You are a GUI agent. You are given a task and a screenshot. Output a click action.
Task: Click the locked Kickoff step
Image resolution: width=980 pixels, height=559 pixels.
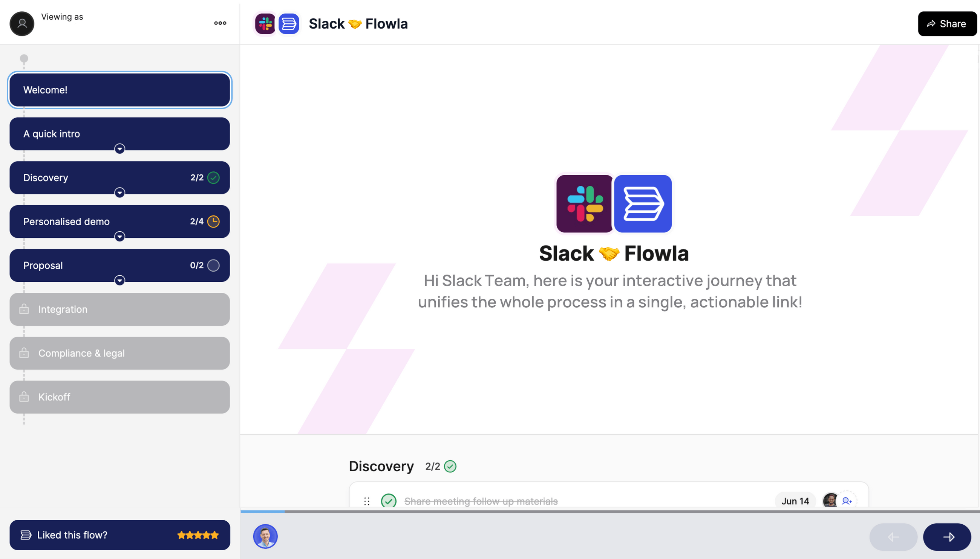tap(119, 397)
